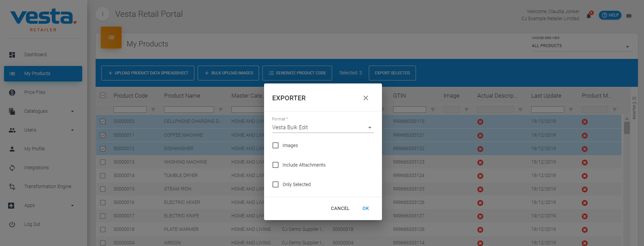
Task: Click the Image column filter funnel
Action: tap(466, 109)
